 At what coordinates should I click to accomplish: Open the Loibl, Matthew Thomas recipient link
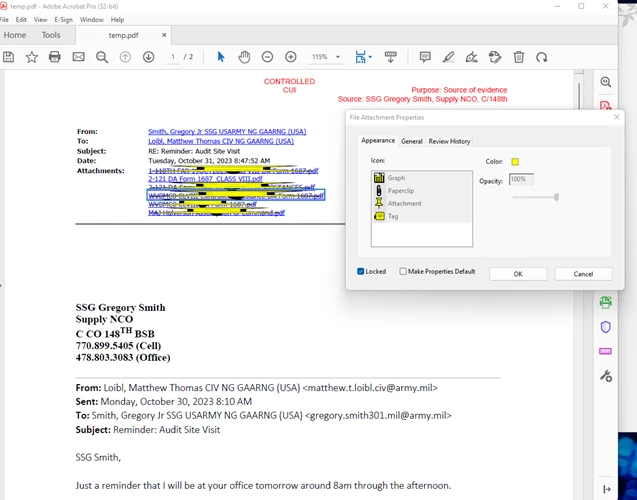click(221, 141)
